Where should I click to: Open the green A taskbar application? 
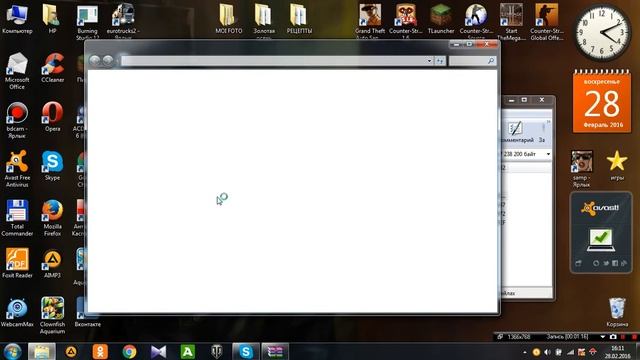187,351
